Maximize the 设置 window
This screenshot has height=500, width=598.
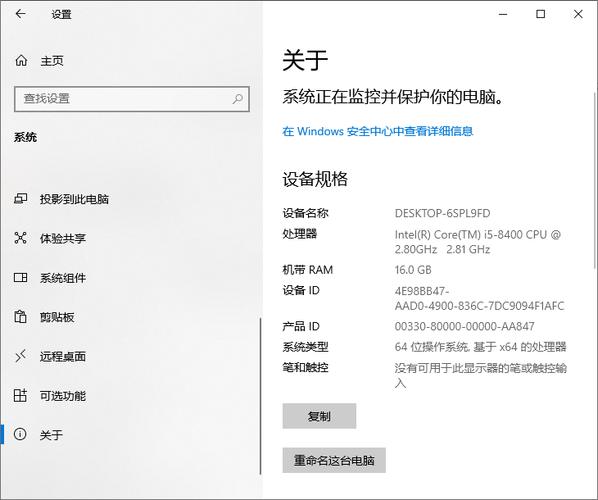(540, 14)
